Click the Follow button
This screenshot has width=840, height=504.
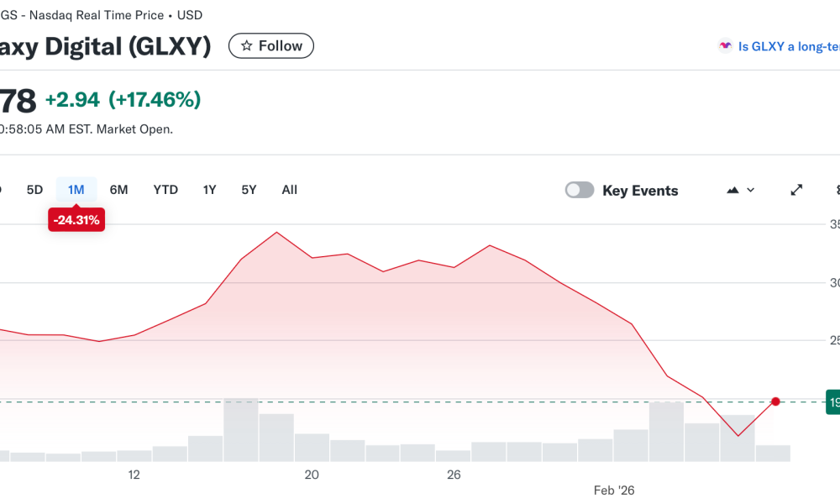[270, 45]
